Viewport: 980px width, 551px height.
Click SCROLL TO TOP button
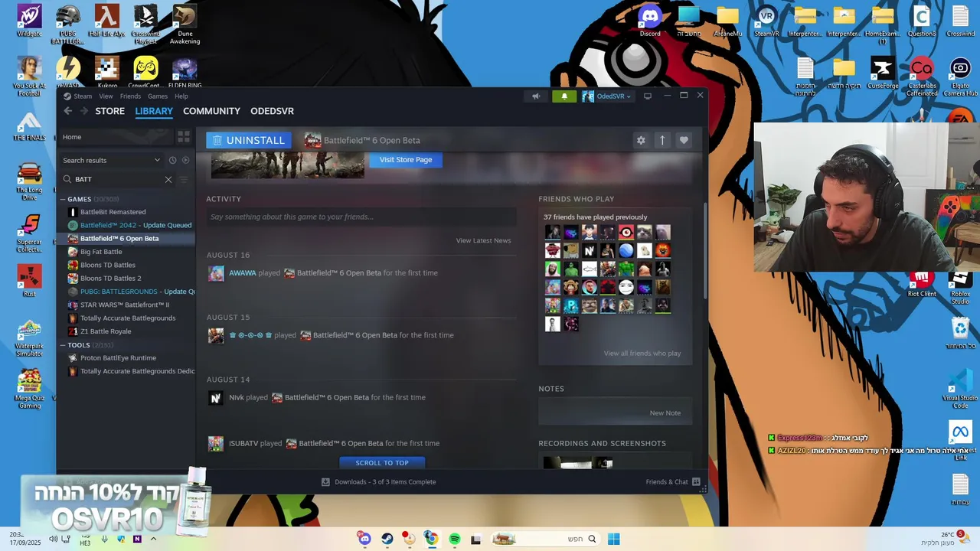coord(382,463)
